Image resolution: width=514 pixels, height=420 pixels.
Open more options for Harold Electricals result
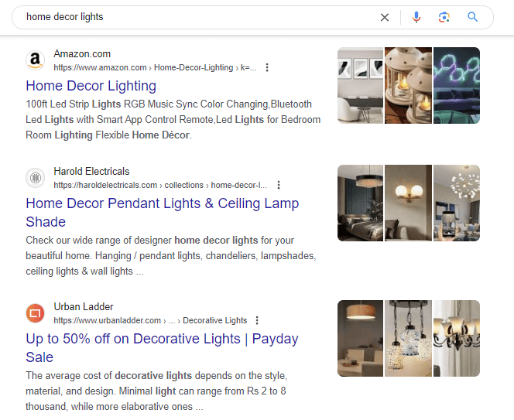click(279, 185)
